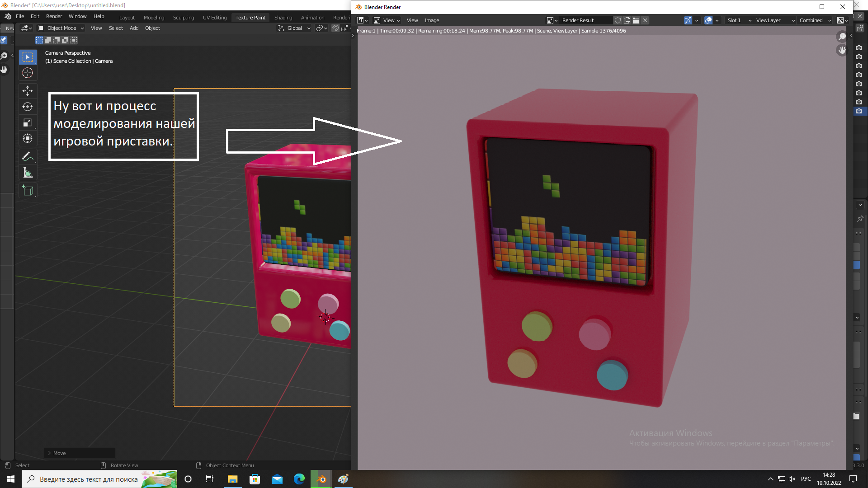Pick the Measure tool
This screenshot has height=488, width=868.
pos(28,172)
